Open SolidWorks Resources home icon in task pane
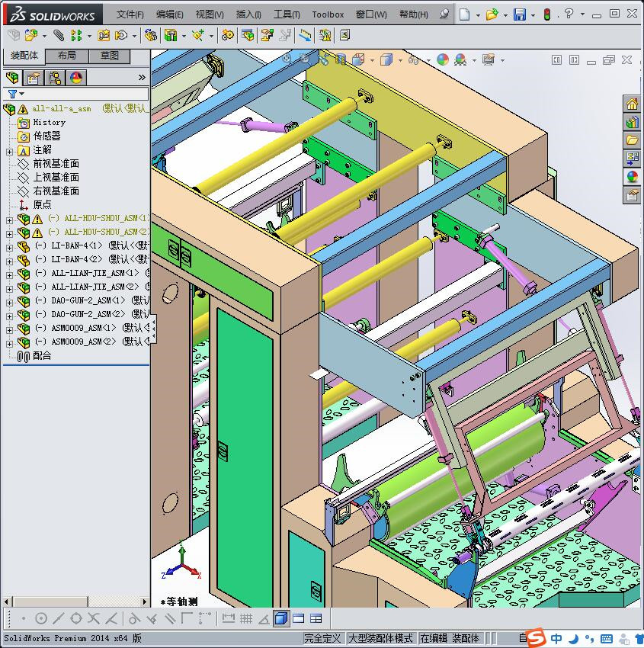This screenshot has width=644, height=648. pos(632,104)
